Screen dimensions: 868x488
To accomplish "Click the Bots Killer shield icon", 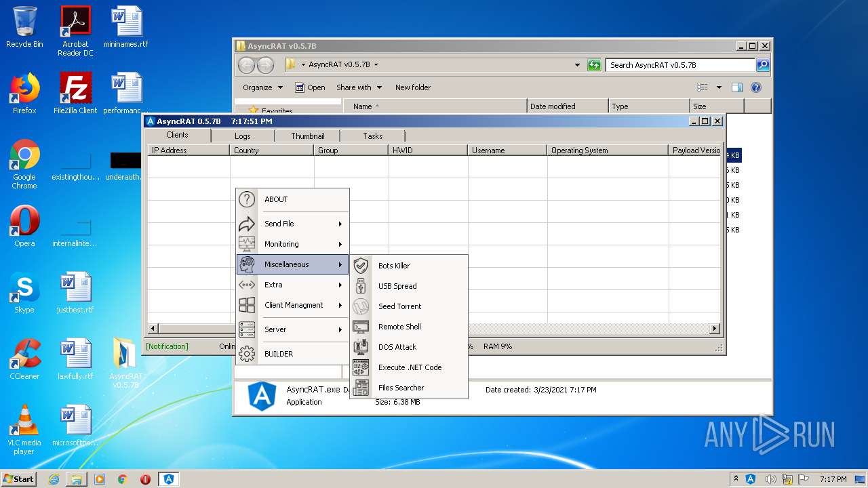I will pos(361,266).
